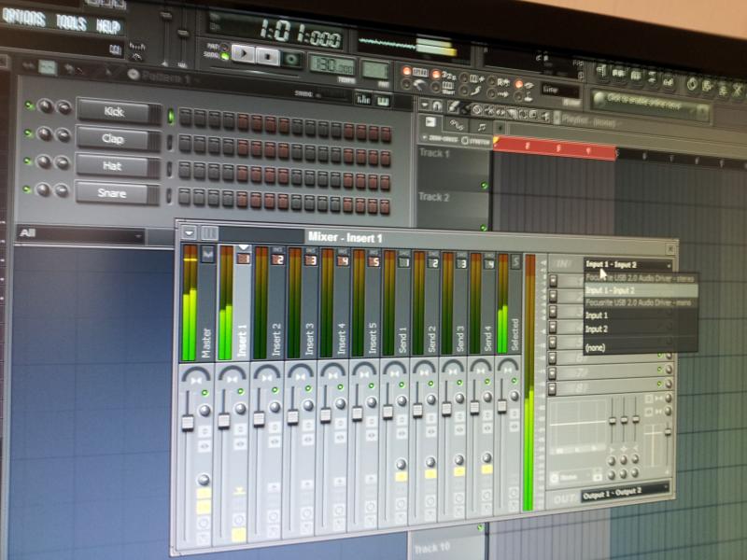Image resolution: width=747 pixels, height=560 pixels.
Task: Select Track 1 in the playlist
Action: click(x=453, y=168)
